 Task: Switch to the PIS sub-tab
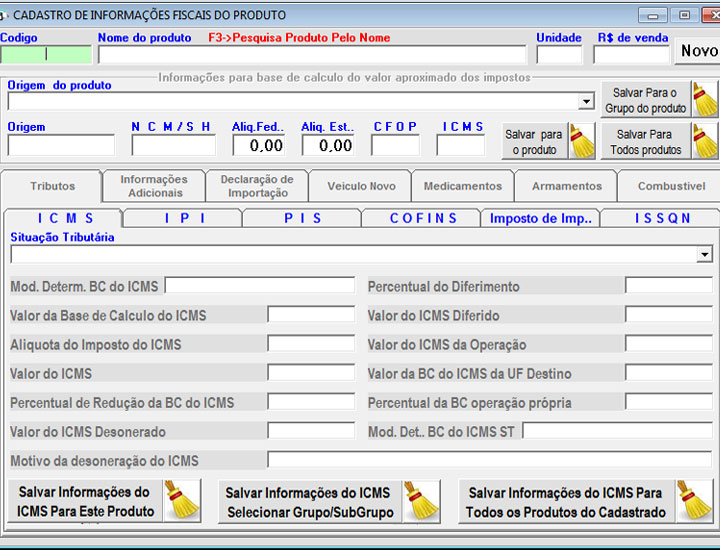302,218
